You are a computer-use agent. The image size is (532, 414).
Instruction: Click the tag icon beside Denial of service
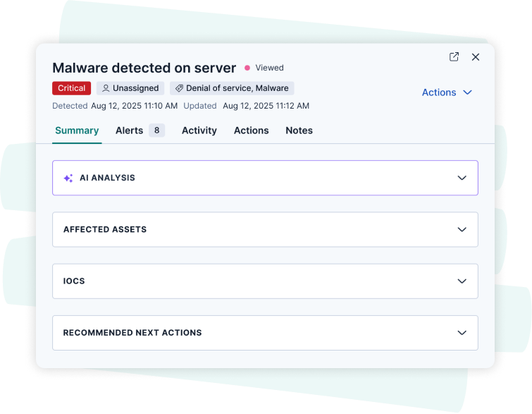coord(179,88)
